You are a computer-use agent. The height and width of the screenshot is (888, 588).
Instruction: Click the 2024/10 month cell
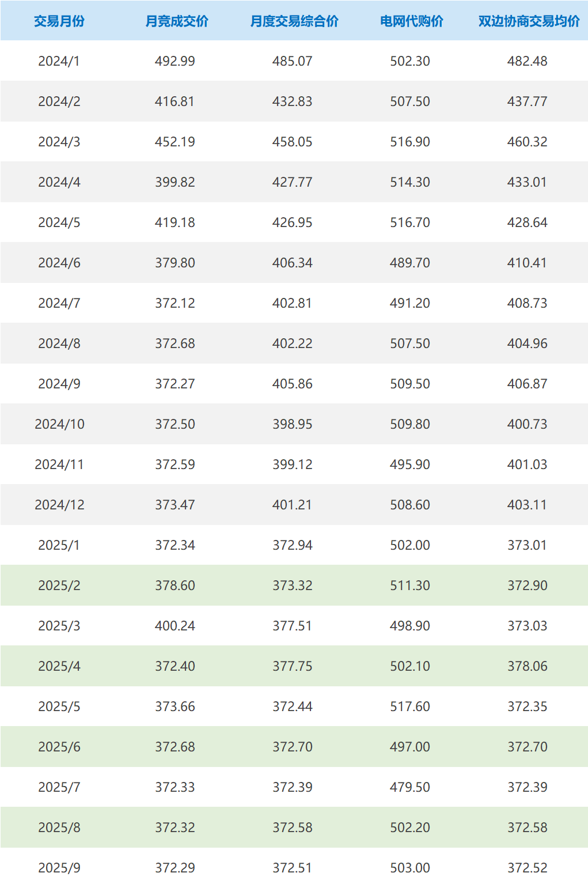coord(59,424)
